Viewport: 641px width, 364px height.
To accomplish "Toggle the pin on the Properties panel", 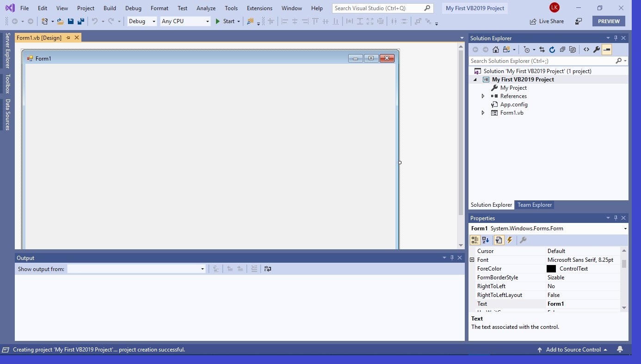I will tap(616, 218).
